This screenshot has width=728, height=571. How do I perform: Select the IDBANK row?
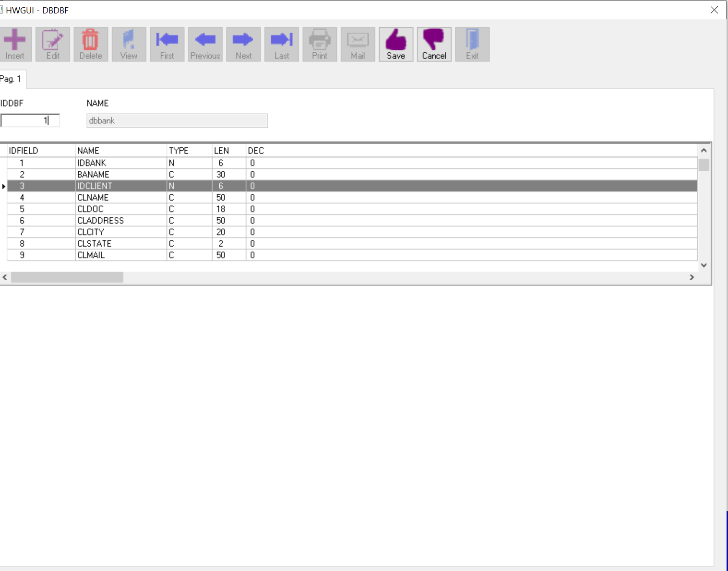(x=352, y=163)
